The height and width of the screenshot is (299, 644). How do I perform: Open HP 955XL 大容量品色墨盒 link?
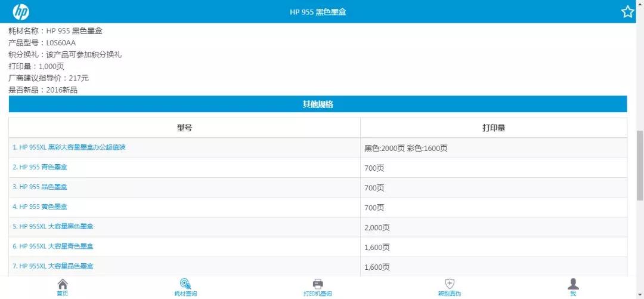53,266
